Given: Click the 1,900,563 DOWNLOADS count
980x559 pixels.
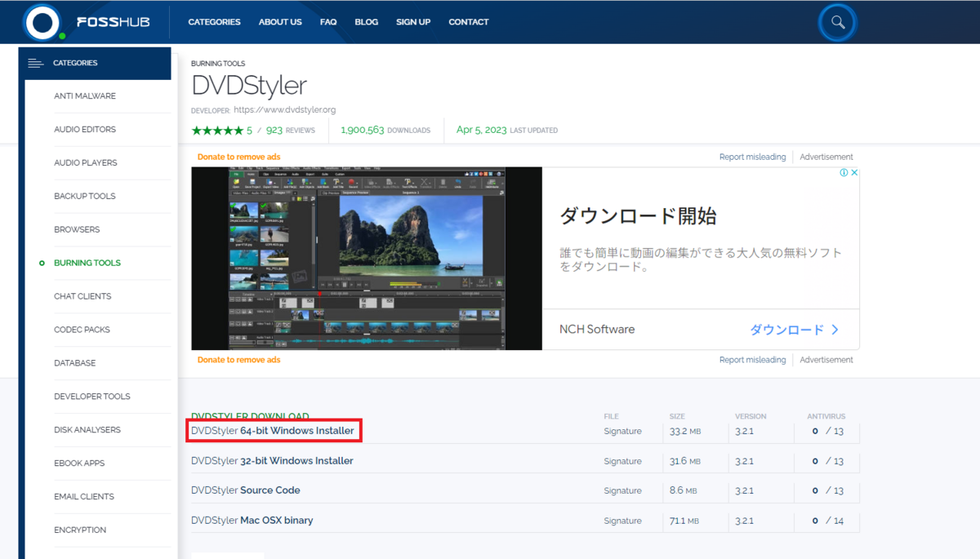Looking at the screenshot, I should tap(385, 130).
